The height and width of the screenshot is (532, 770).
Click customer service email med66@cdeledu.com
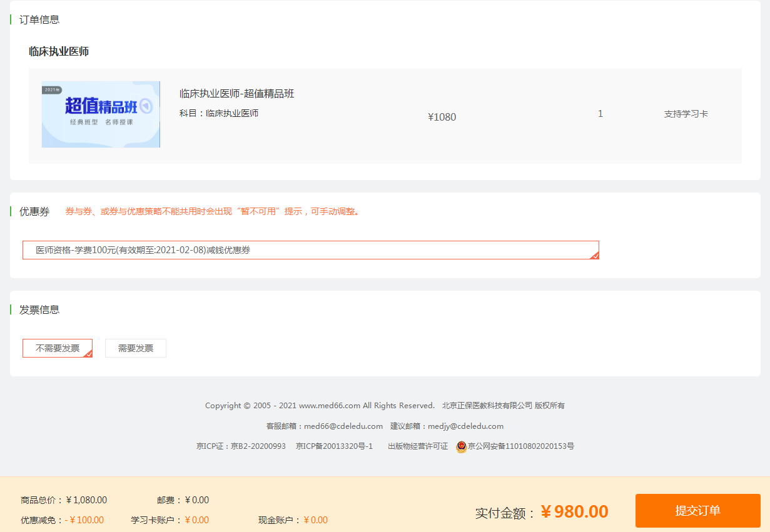343,426
